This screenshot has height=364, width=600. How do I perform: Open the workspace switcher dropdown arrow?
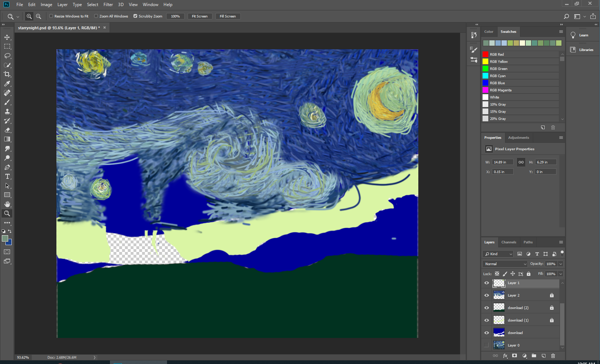pyautogui.click(x=584, y=16)
